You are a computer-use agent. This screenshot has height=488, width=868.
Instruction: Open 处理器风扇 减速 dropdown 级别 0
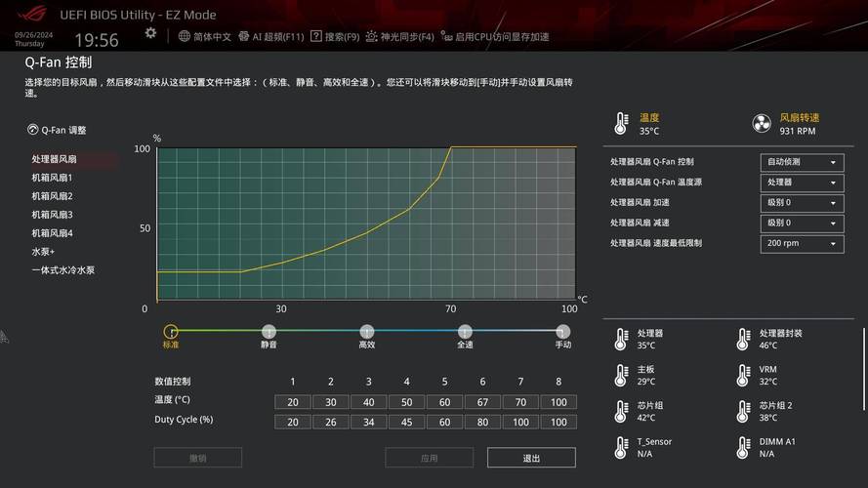click(x=803, y=223)
